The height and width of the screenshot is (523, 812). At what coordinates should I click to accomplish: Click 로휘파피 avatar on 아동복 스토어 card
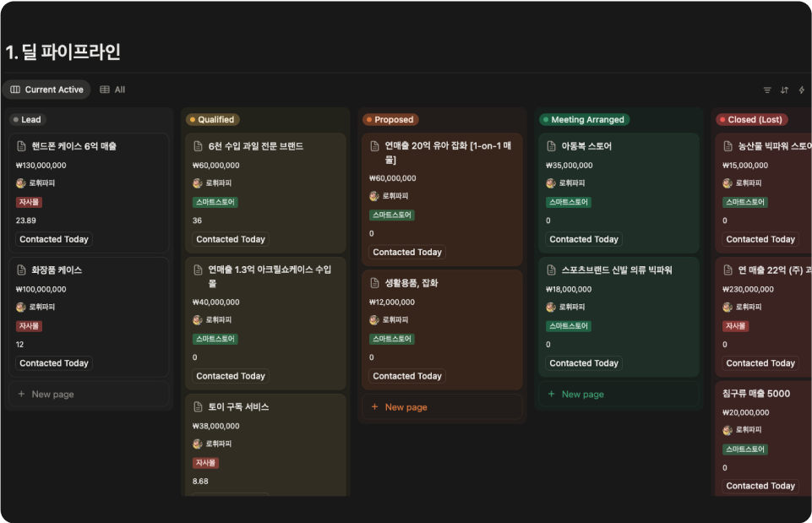point(550,183)
